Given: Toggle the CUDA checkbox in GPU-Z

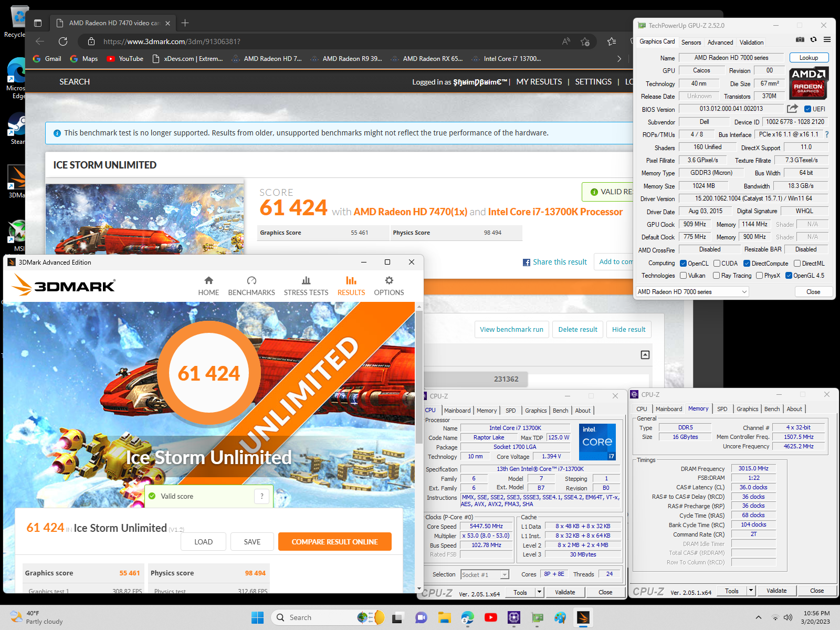Looking at the screenshot, I should pyautogui.click(x=717, y=264).
